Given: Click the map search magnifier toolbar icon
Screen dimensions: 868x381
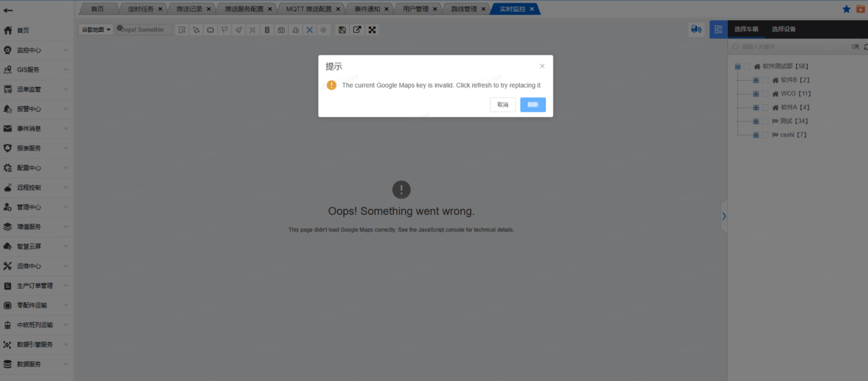Looking at the screenshot, I should pyautogui.click(x=182, y=30).
